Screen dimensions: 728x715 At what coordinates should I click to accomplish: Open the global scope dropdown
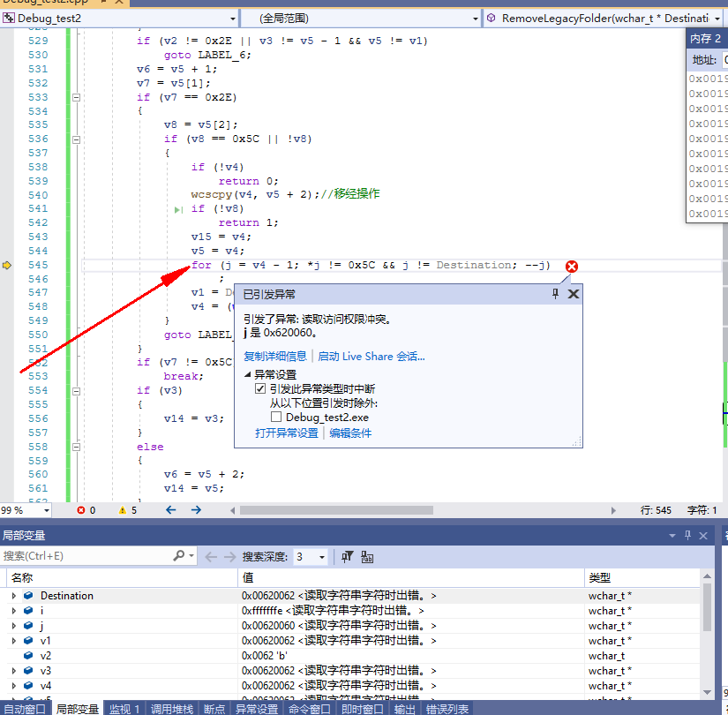pyautogui.click(x=475, y=19)
